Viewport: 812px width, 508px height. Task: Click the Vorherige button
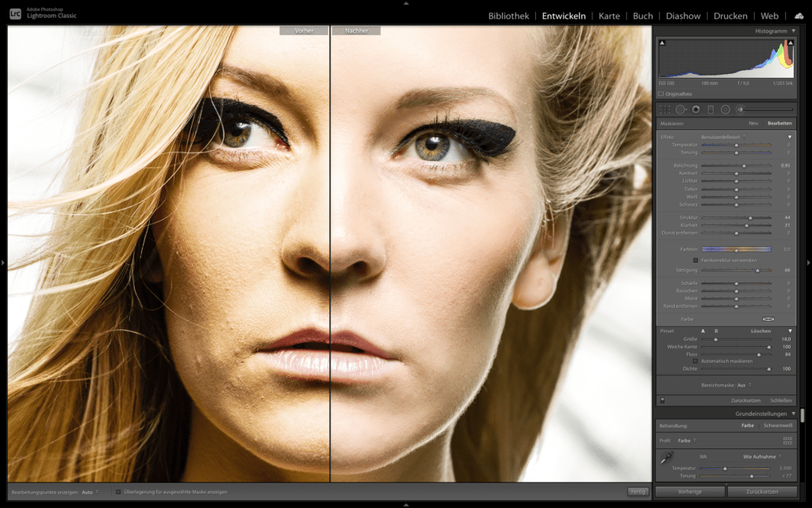click(x=690, y=491)
